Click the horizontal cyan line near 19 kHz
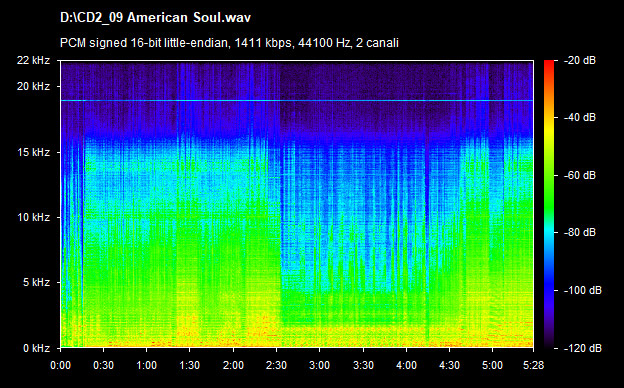The width and height of the screenshot is (624, 388). point(297,101)
